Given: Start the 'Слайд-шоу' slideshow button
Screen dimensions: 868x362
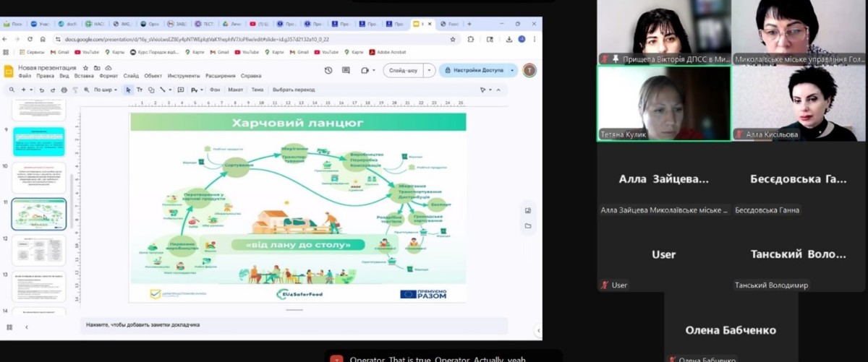Looking at the screenshot, I should tap(403, 70).
